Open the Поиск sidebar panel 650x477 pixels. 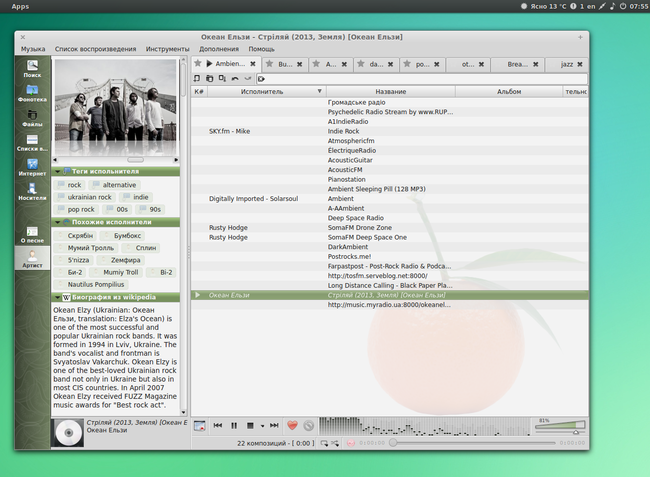32,67
